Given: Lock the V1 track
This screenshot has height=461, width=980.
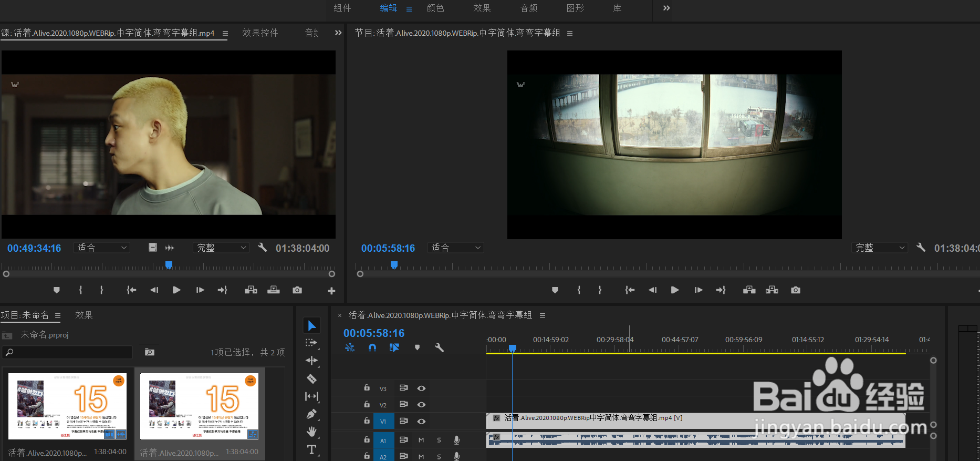Looking at the screenshot, I should point(367,421).
